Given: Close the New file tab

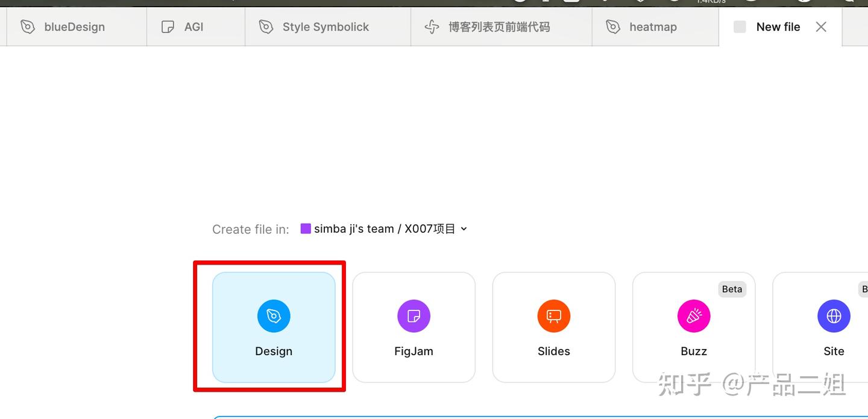Looking at the screenshot, I should (821, 27).
